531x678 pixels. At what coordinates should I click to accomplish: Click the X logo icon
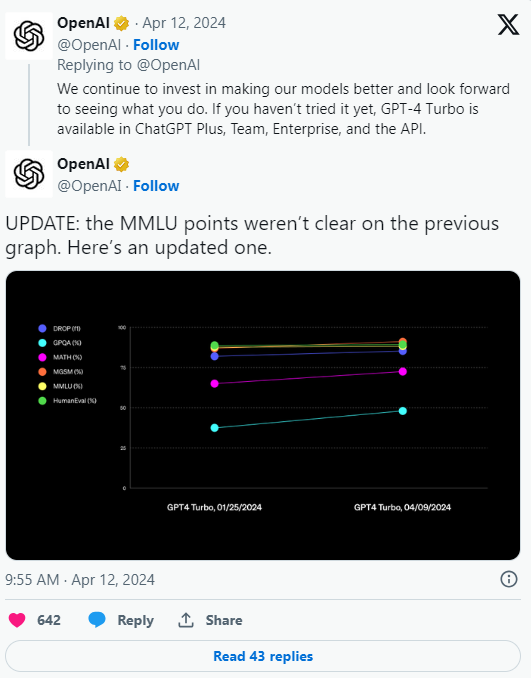[508, 25]
